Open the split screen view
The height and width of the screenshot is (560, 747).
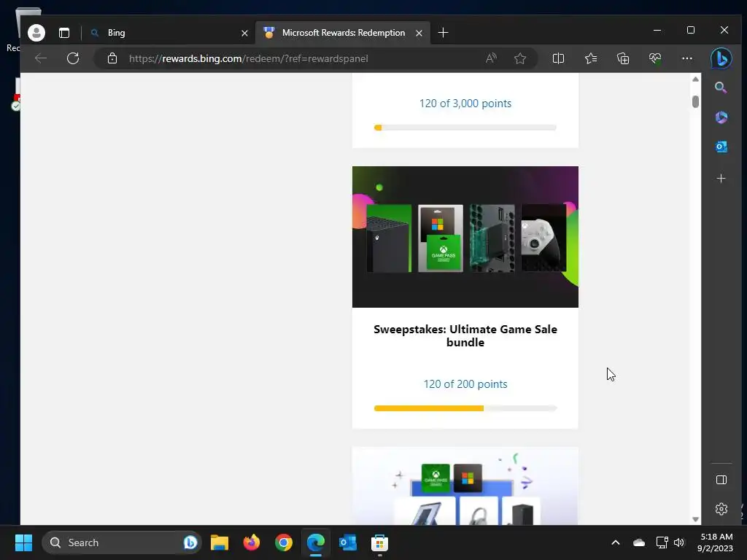click(x=558, y=58)
